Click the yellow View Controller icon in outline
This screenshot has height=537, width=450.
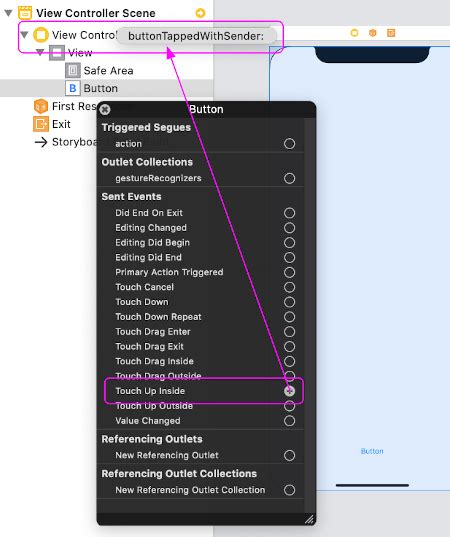coord(41,35)
